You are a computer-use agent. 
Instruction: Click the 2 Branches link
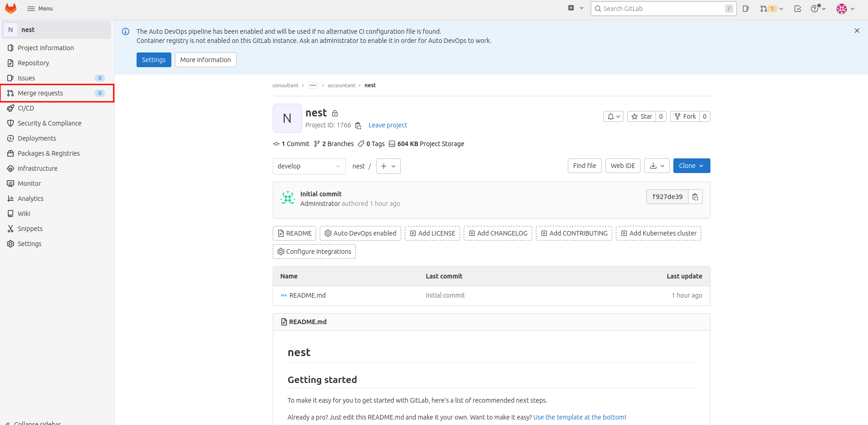pyautogui.click(x=333, y=144)
